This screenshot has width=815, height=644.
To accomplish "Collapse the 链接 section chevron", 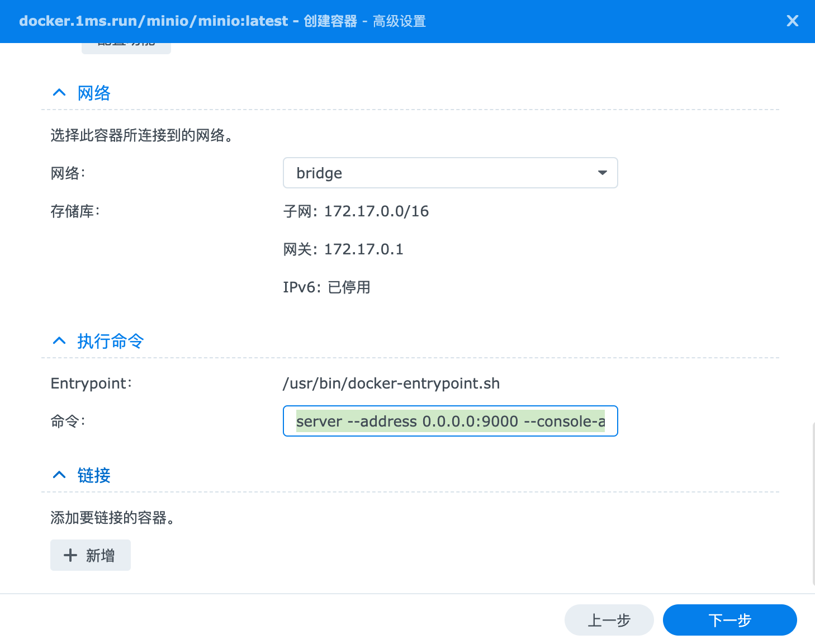I will point(59,475).
